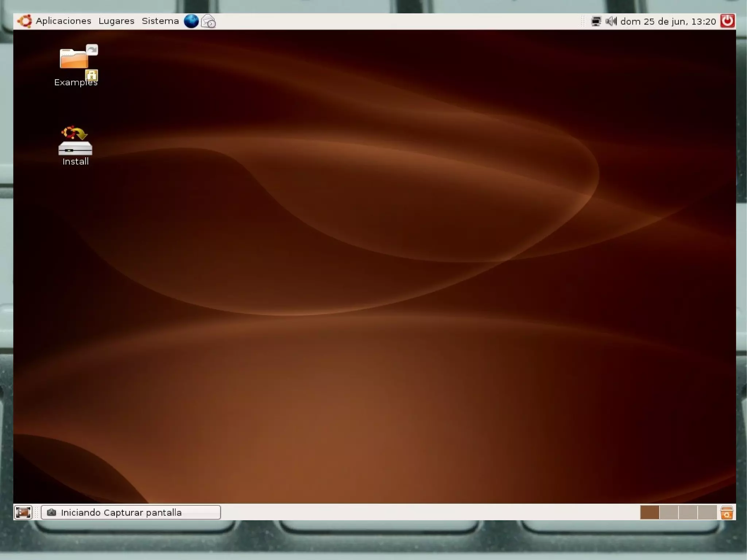Image resolution: width=747 pixels, height=560 pixels.
Task: Expand the clock calendar dom 25 de jun
Action: (668, 22)
